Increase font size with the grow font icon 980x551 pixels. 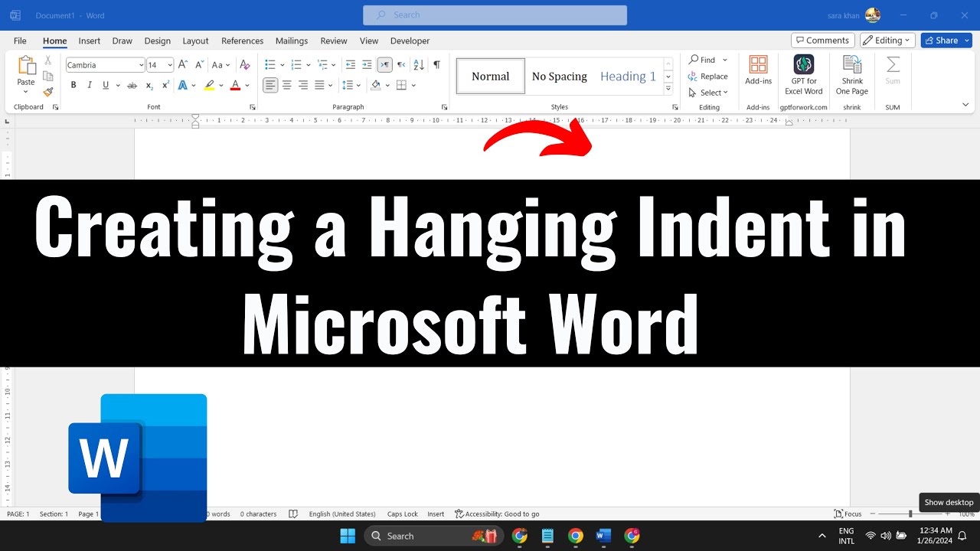click(x=183, y=65)
